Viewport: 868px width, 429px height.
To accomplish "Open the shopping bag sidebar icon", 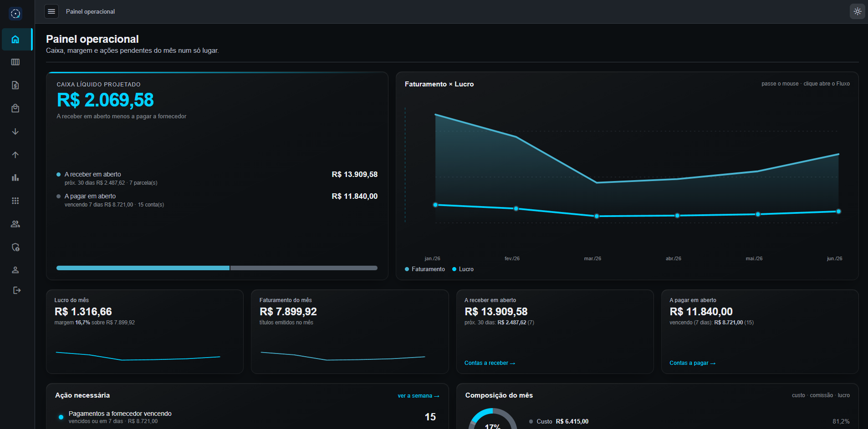I will click(15, 108).
